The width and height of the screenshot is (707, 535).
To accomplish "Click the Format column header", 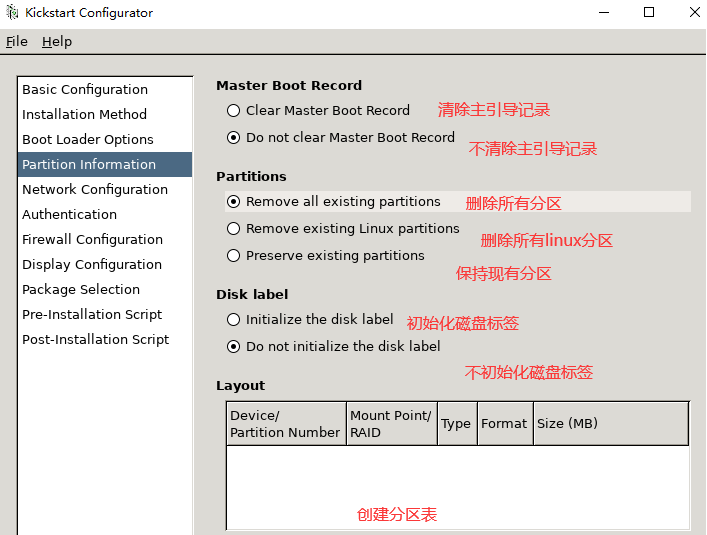I will coord(505,424).
